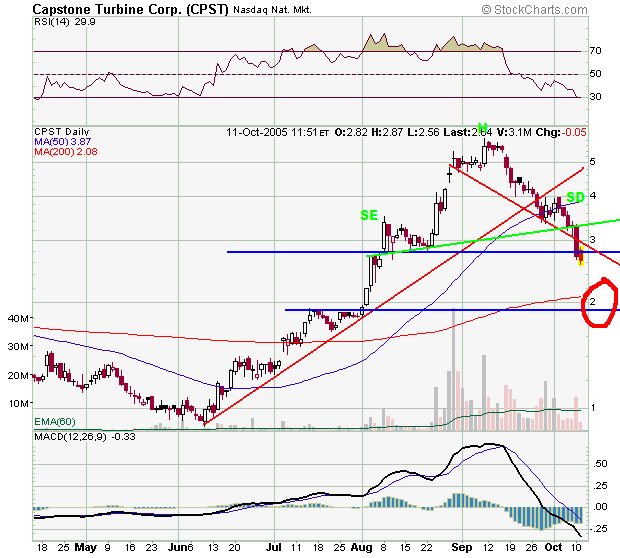Image resolution: width=620 pixels, height=558 pixels.
Task: Click the CPST Daily label
Action: pyautogui.click(x=62, y=132)
